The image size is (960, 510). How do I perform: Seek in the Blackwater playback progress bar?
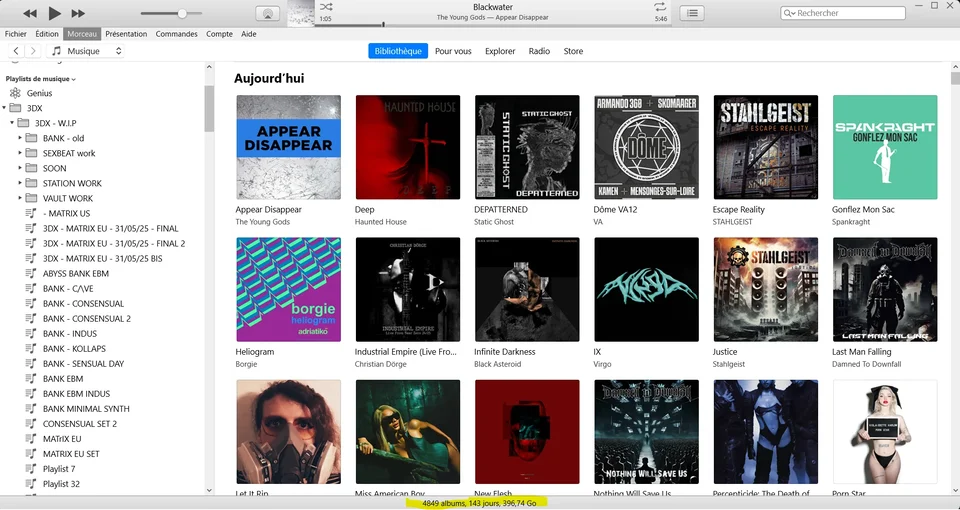pos(493,25)
